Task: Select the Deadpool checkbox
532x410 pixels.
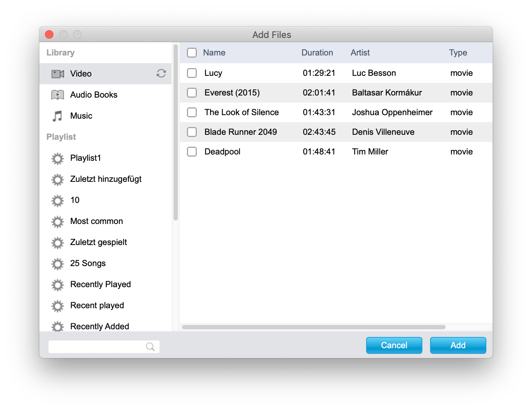Action: pyautogui.click(x=192, y=152)
